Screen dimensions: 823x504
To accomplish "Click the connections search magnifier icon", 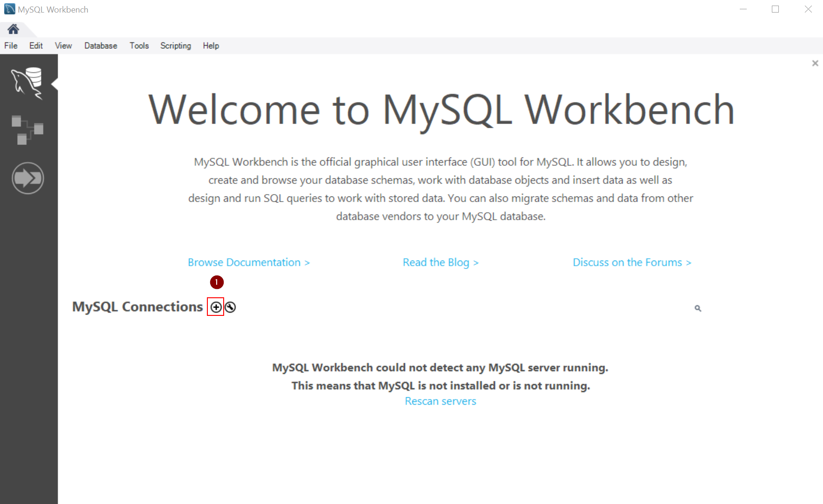I will pyautogui.click(x=698, y=308).
